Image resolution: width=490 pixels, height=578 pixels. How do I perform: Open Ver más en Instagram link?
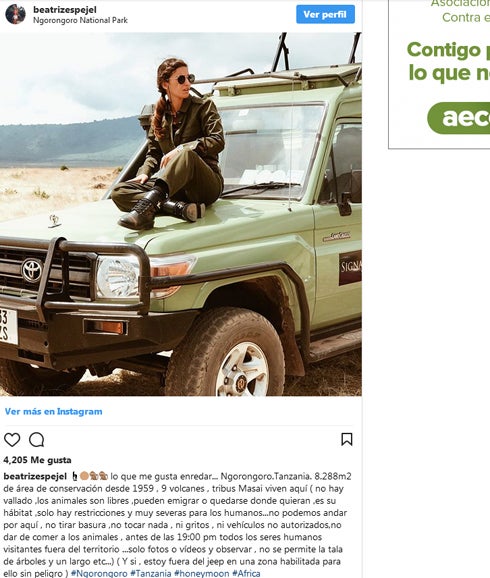[53, 411]
